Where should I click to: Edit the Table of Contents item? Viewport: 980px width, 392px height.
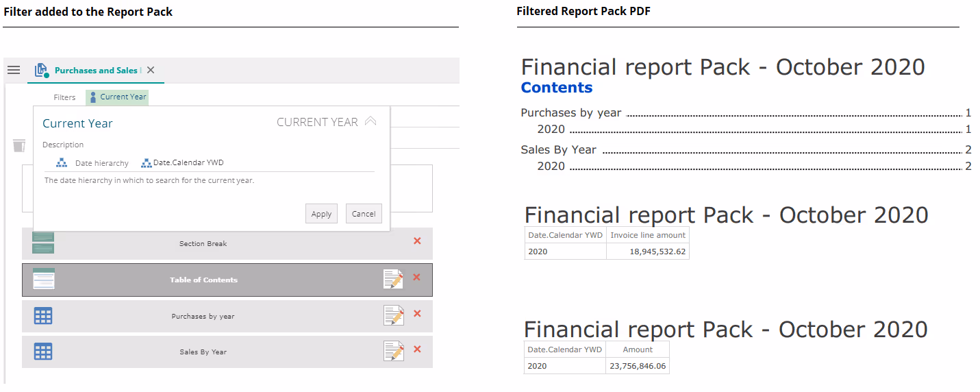pyautogui.click(x=393, y=279)
